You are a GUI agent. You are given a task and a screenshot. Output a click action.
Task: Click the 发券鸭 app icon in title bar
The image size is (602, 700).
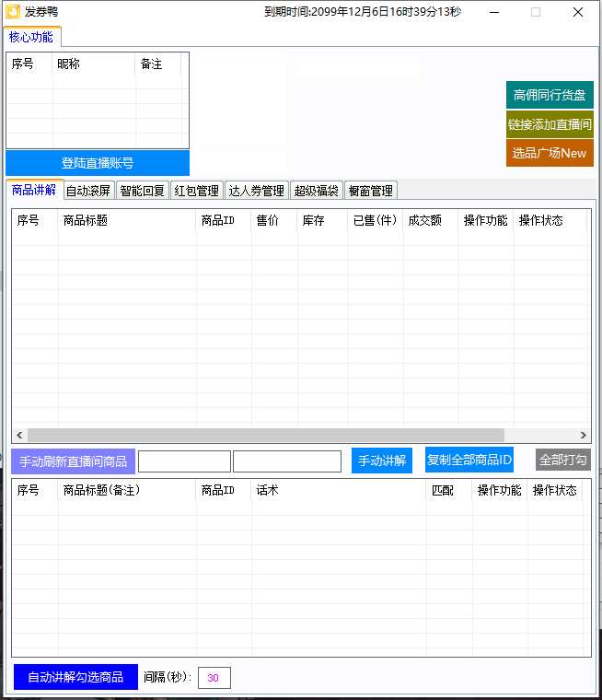(x=13, y=12)
